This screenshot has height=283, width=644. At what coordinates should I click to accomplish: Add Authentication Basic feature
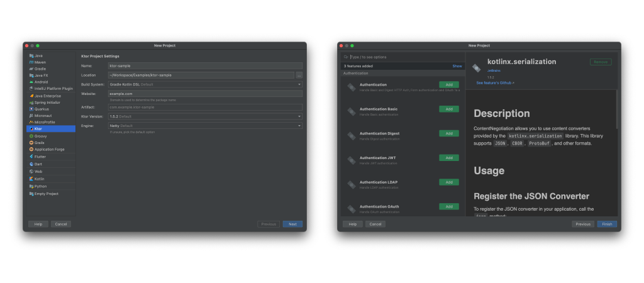click(x=449, y=109)
